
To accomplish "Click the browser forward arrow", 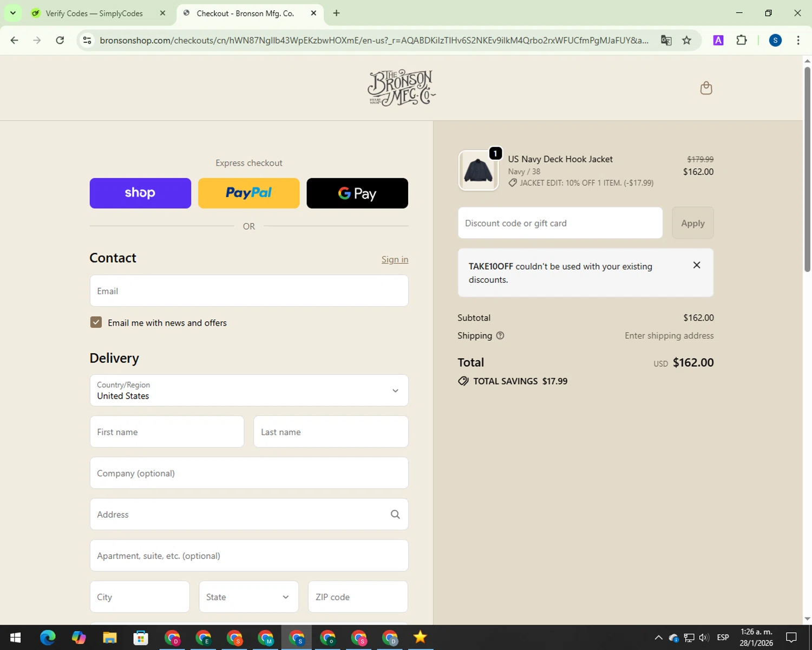I will point(37,40).
